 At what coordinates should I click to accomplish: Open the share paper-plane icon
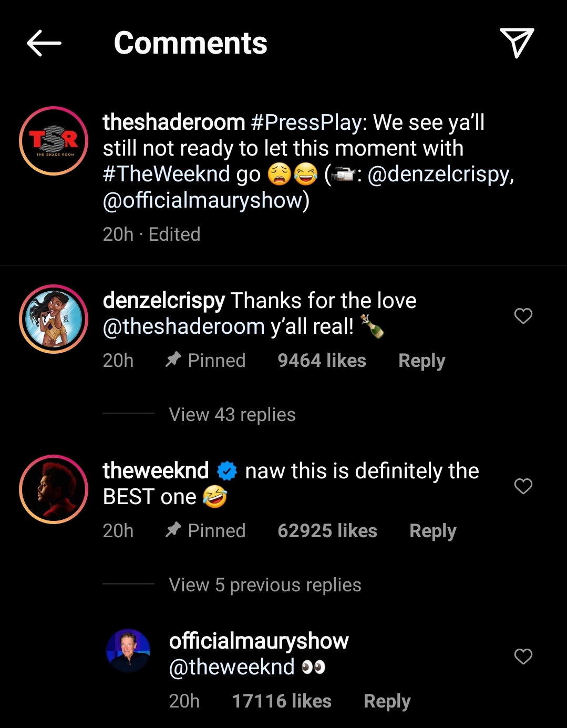pyautogui.click(x=517, y=43)
